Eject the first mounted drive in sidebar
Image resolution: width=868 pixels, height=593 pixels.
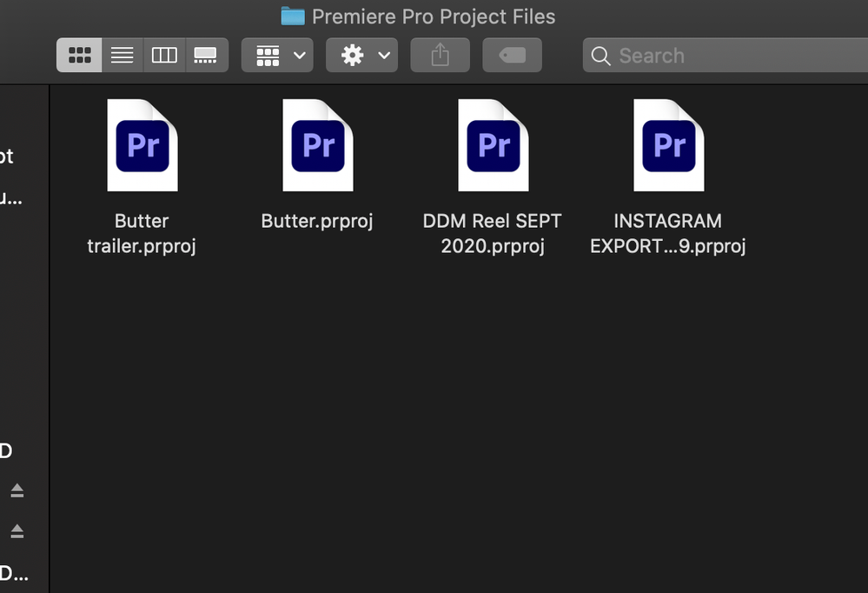pos(19,490)
